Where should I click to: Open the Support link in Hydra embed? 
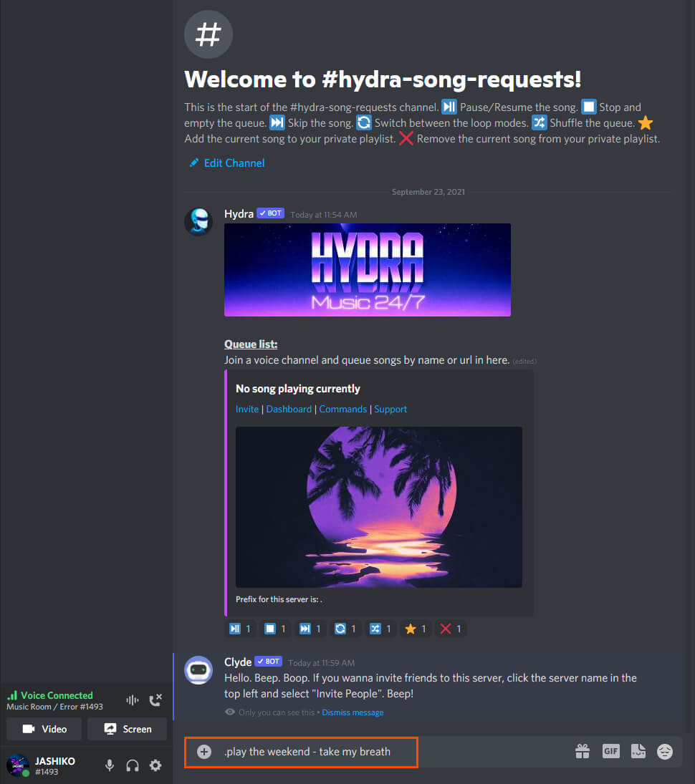tap(390, 409)
